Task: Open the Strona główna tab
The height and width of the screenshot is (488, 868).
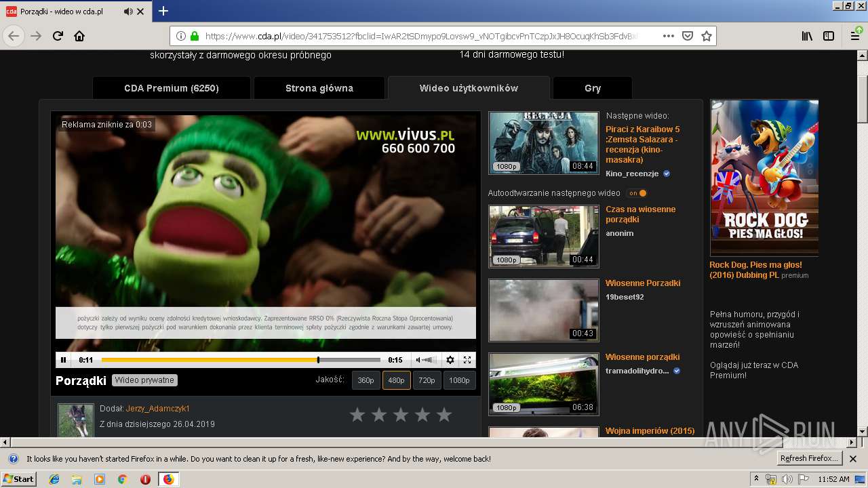Action: tap(319, 88)
